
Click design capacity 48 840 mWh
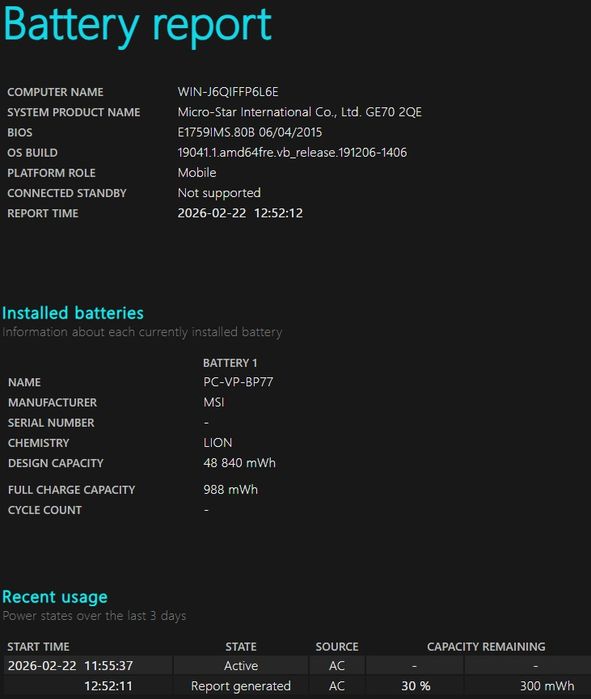(239, 463)
